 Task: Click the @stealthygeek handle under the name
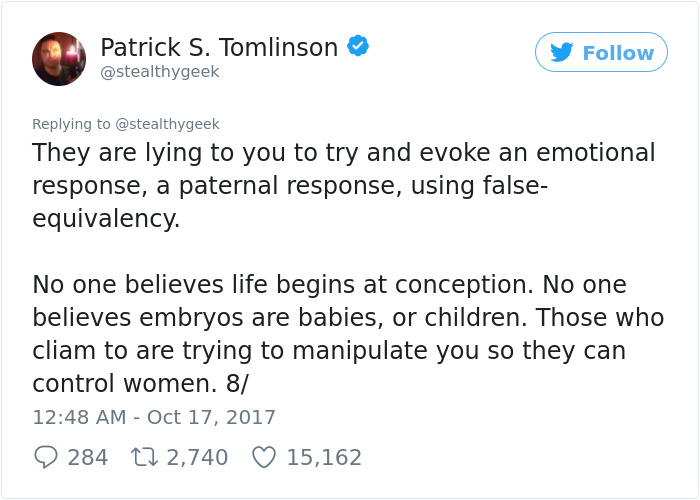pos(160,72)
